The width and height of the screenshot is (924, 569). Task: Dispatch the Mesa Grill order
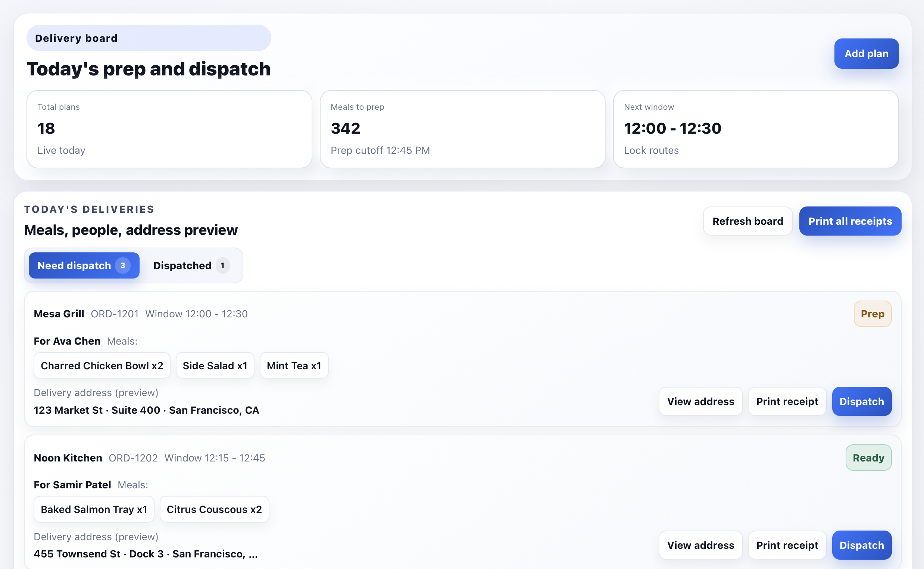click(861, 401)
